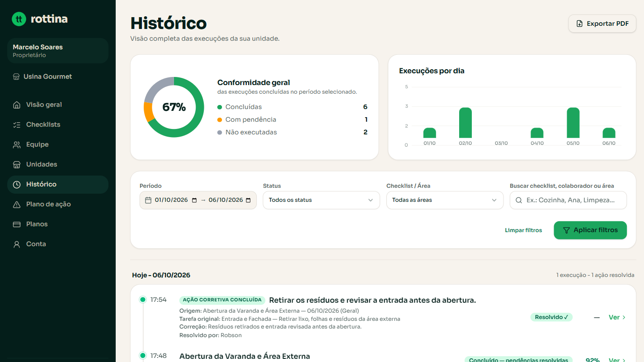
Task: Navigate to Conta in the sidebar
Action: (x=58, y=244)
